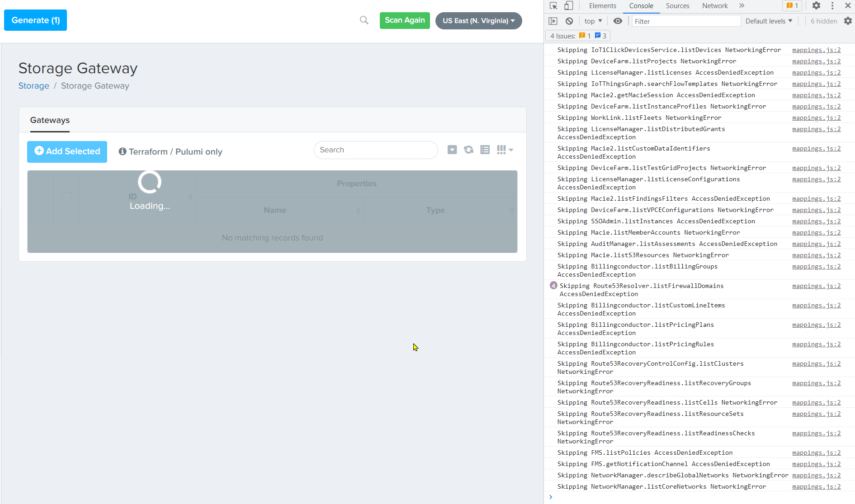The width and height of the screenshot is (855, 504).
Task: Open DevTools three-dot customize menu
Action: [832, 6]
